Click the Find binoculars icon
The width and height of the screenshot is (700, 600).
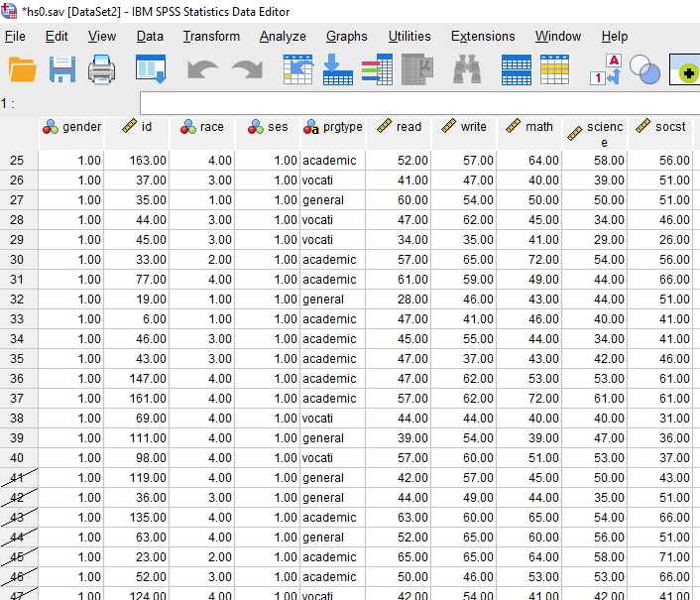pyautogui.click(x=467, y=69)
